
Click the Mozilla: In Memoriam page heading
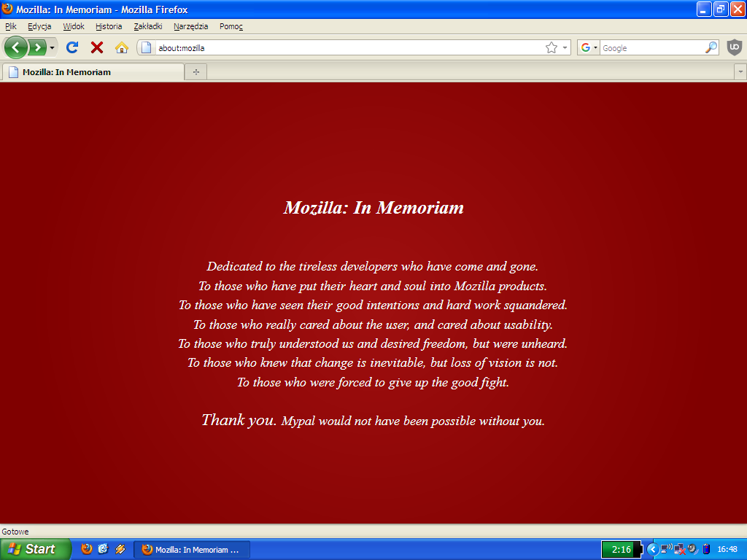(373, 208)
